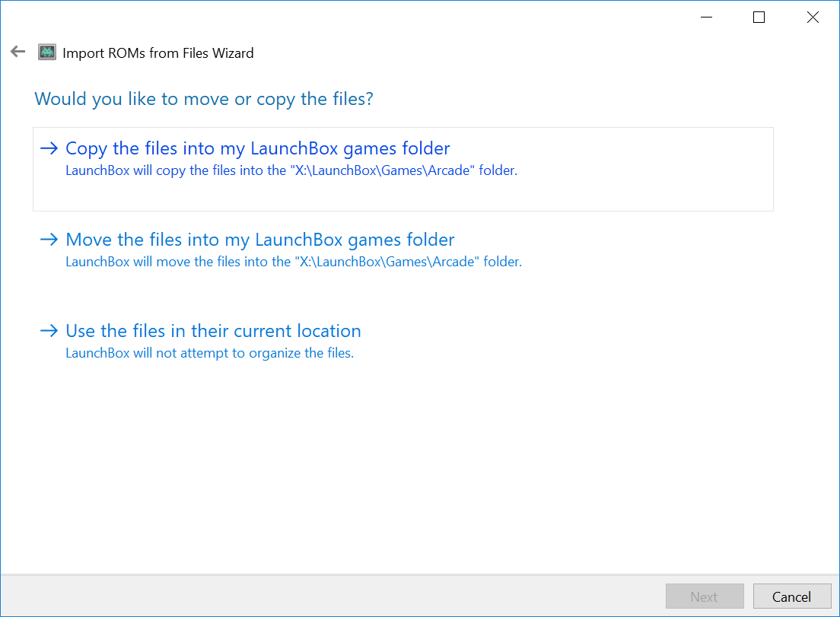Minimize the Import ROMs wizard window
The image size is (840, 617).
707,17
